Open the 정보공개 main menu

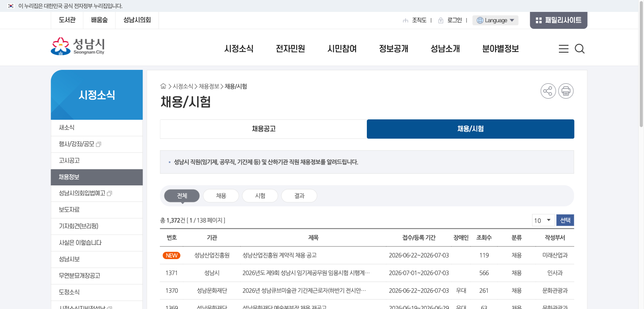click(394, 49)
